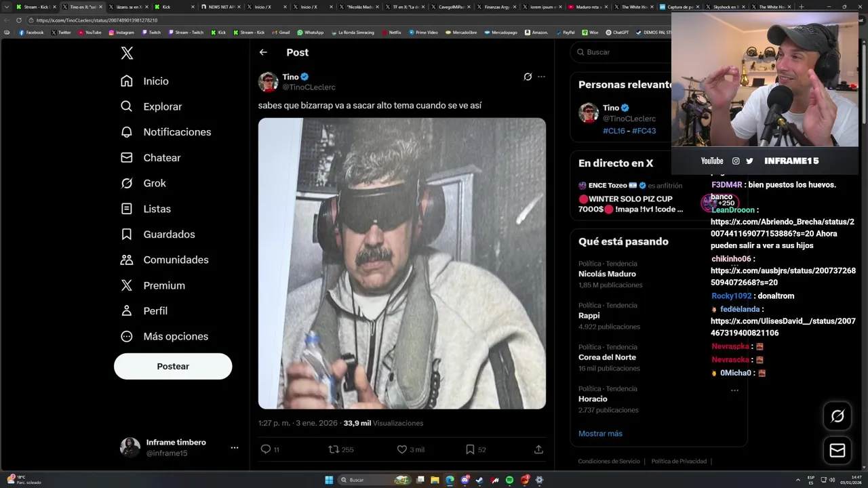Open Perfil in the sidebar
The height and width of the screenshot is (488, 868).
click(144, 310)
